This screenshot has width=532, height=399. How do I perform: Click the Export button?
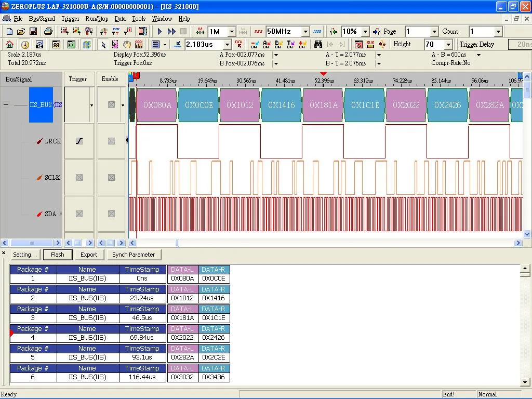pos(89,255)
